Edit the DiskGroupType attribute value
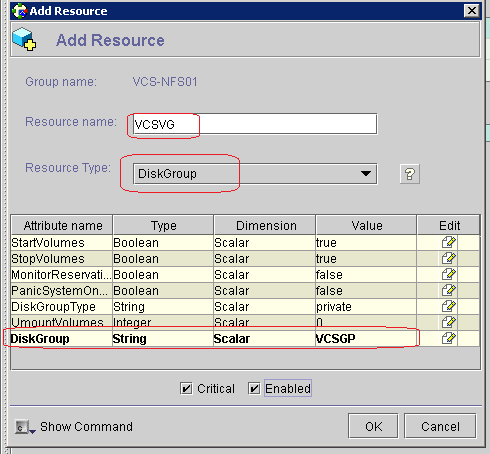 (448, 306)
